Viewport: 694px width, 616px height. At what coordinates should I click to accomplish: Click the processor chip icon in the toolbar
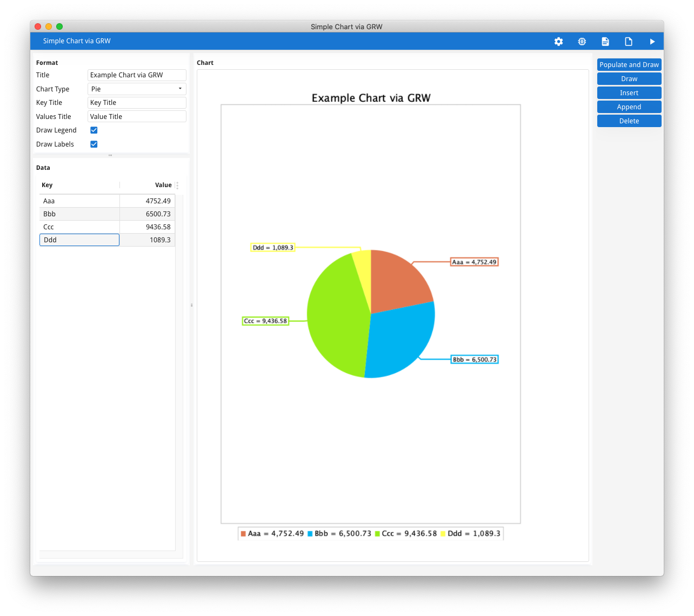click(582, 41)
